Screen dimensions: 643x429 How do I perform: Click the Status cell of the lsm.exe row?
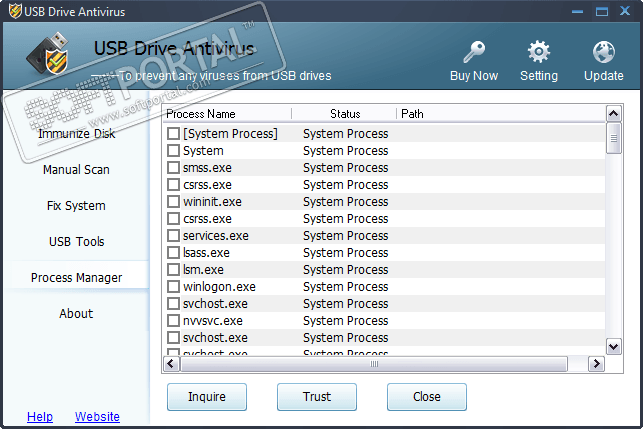coord(345,270)
